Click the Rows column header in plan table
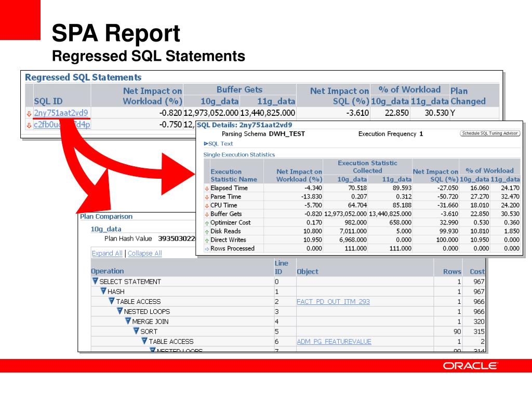This screenshot has height=399, width=532. [452, 271]
